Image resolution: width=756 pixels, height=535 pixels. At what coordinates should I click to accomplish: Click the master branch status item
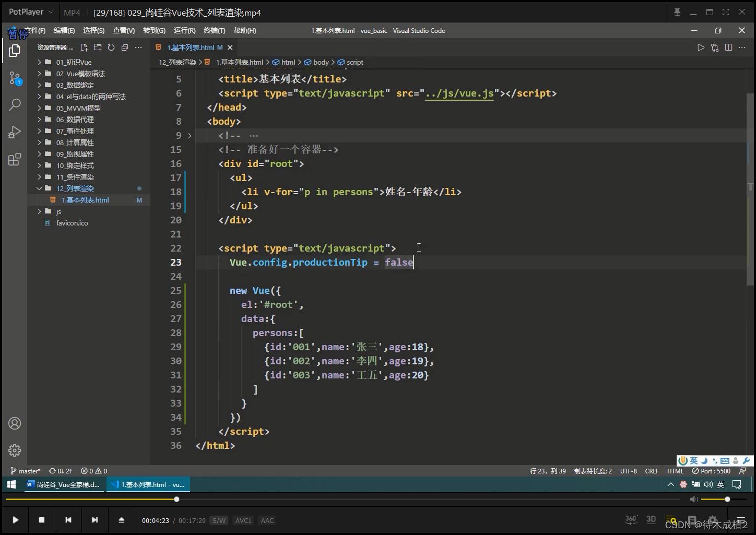point(25,471)
